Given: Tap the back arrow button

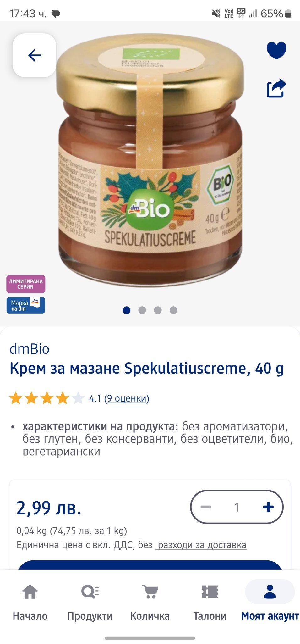Looking at the screenshot, I should (x=34, y=55).
